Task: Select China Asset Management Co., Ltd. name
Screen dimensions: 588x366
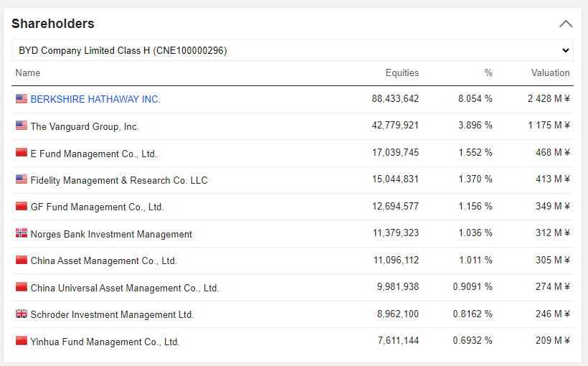Action: (x=103, y=261)
